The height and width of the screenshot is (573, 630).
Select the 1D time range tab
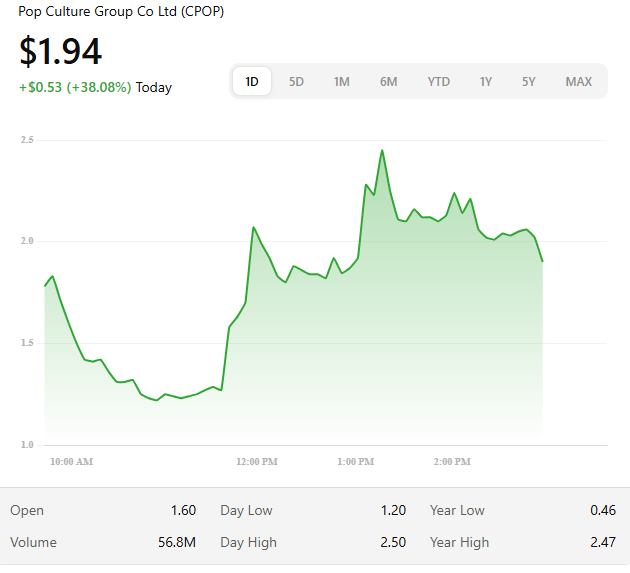click(x=252, y=82)
